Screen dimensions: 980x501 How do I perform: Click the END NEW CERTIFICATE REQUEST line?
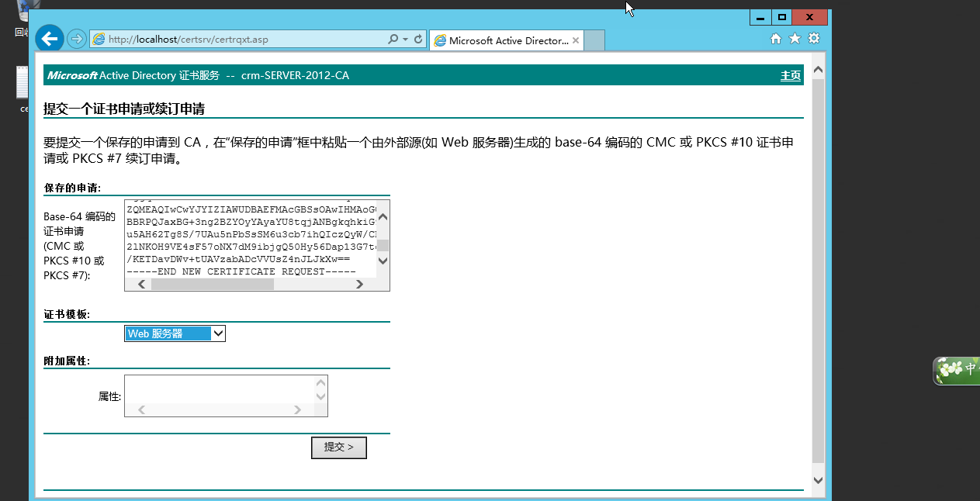coord(241,271)
